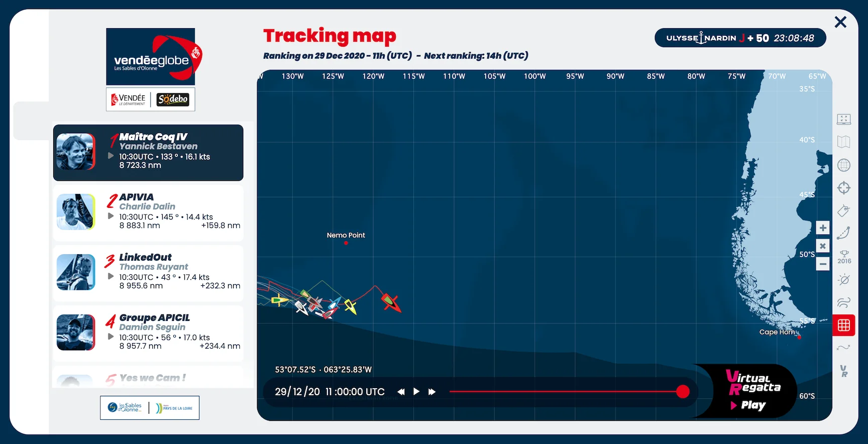Toggle the red lat/long grid icon

[844, 325]
